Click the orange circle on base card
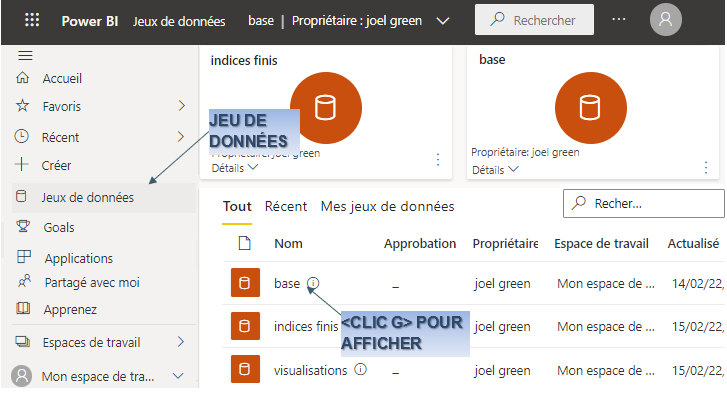Screen dimensions: 727x394 591,108
